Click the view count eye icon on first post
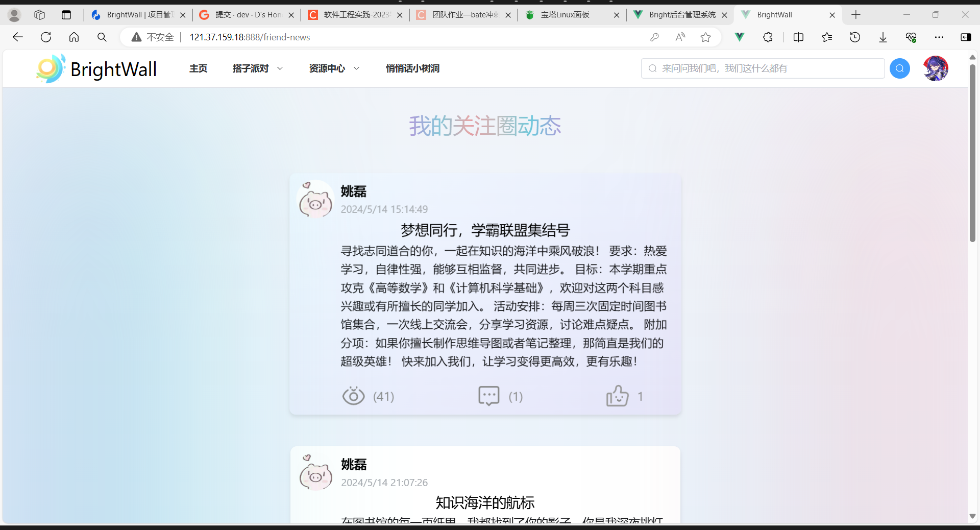The width and height of the screenshot is (980, 530). [x=353, y=396]
